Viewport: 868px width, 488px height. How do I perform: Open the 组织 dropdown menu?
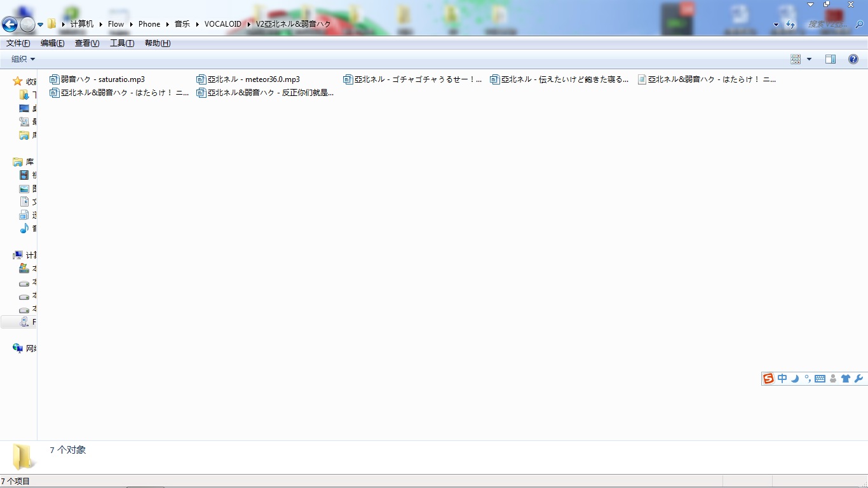(24, 59)
